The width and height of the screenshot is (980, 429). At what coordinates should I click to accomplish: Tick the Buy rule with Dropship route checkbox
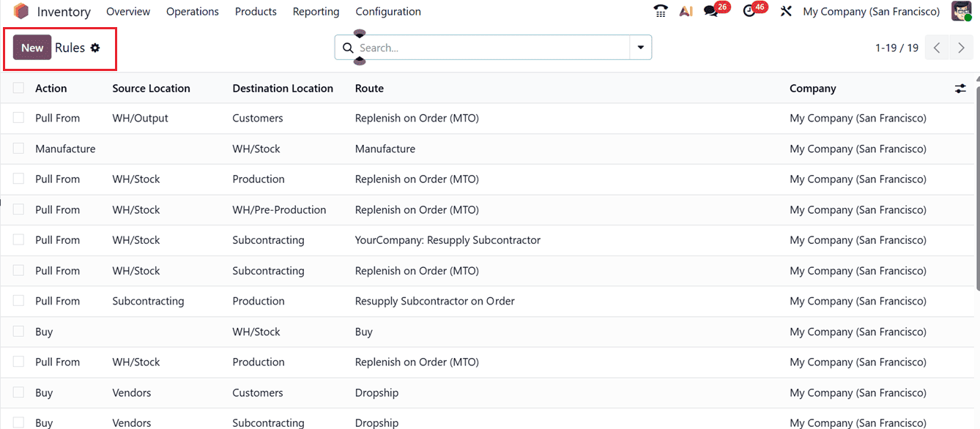tap(18, 392)
